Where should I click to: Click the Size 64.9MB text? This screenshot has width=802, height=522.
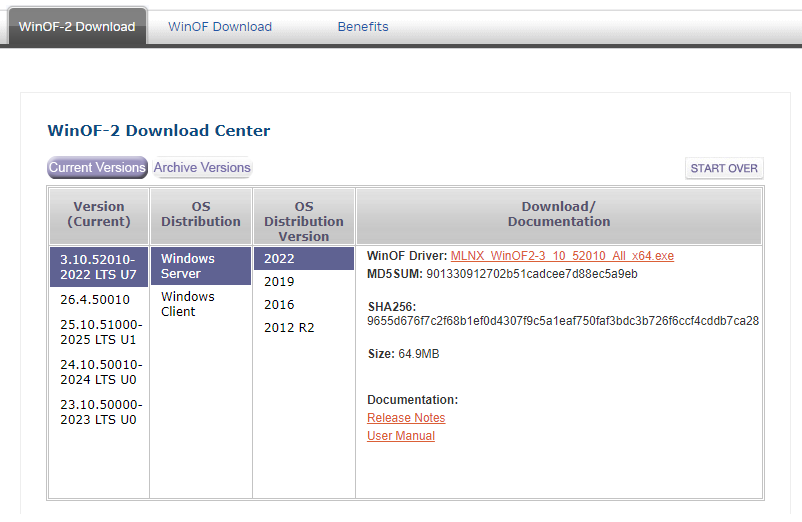404,354
